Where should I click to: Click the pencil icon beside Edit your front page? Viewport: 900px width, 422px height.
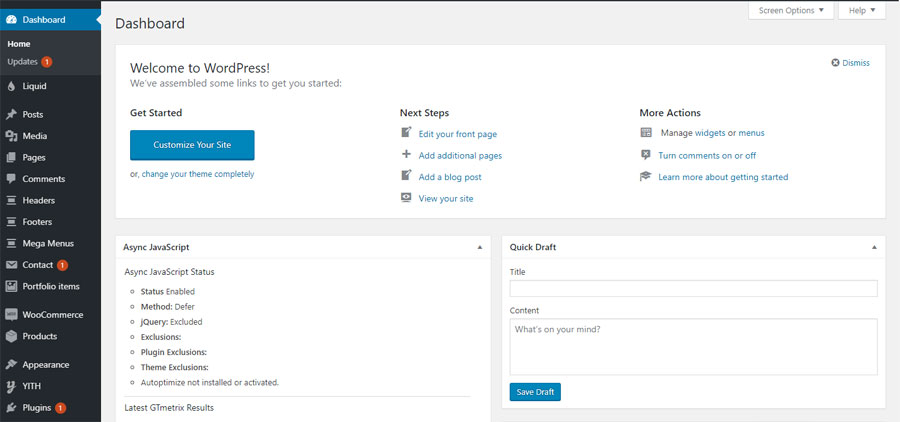click(x=406, y=133)
